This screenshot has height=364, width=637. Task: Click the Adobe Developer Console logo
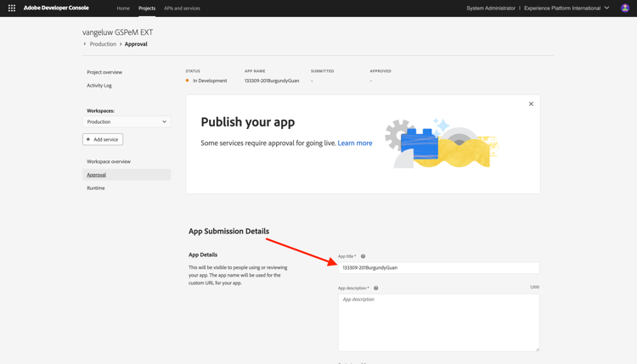tap(56, 8)
